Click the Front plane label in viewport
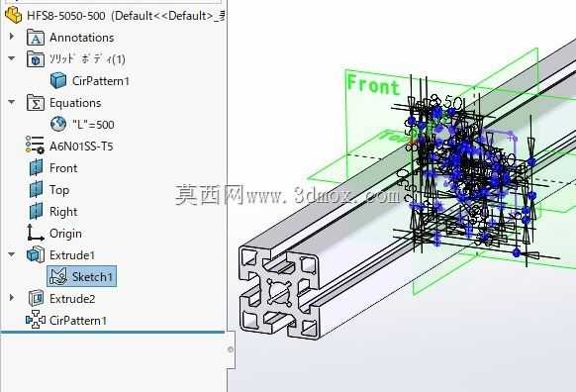The width and height of the screenshot is (576, 392). click(373, 85)
